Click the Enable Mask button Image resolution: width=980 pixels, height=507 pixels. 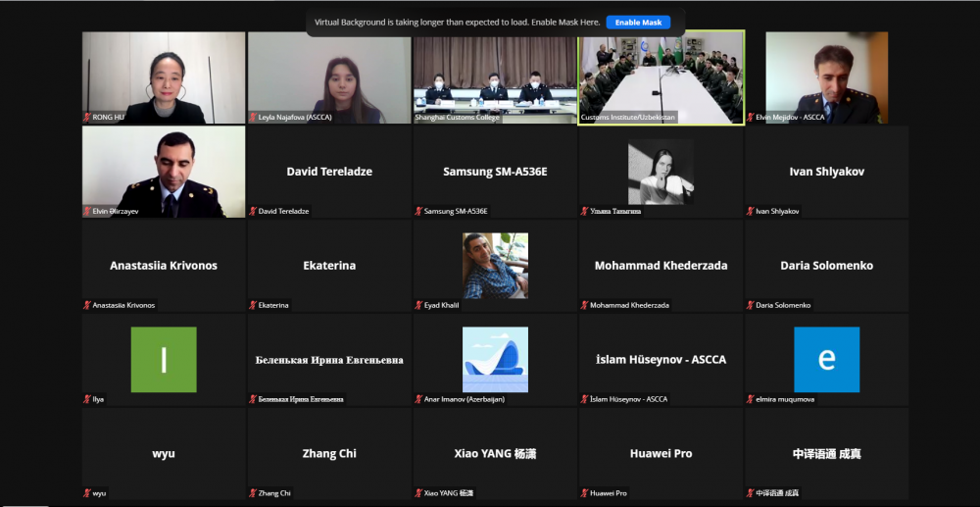(638, 23)
